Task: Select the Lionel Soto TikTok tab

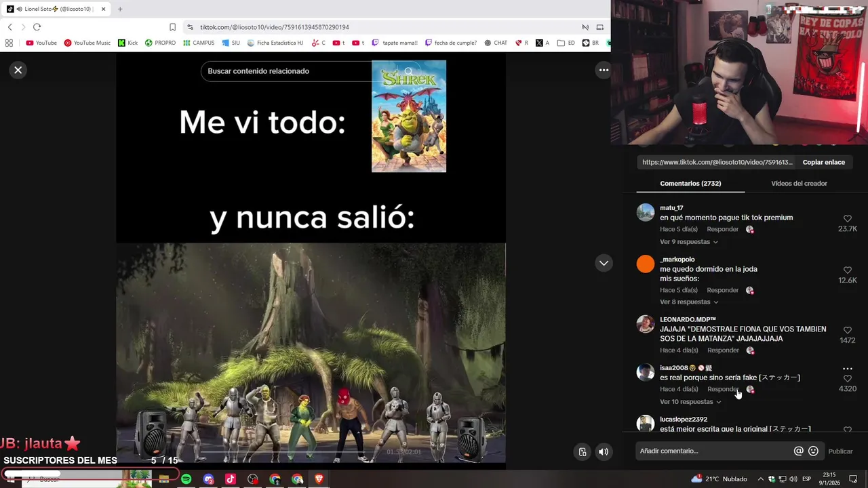Action: pyautogui.click(x=56, y=9)
